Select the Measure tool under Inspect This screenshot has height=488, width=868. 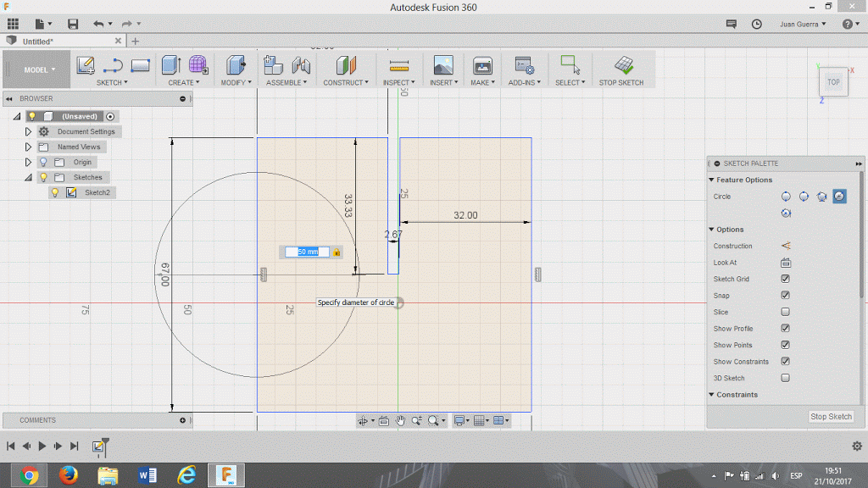click(x=398, y=66)
